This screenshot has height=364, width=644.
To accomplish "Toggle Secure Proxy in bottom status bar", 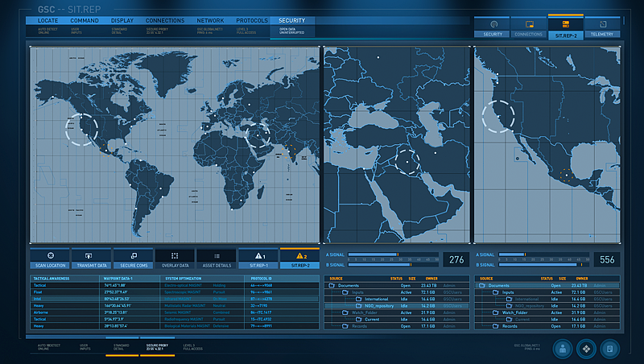I will coord(157,346).
